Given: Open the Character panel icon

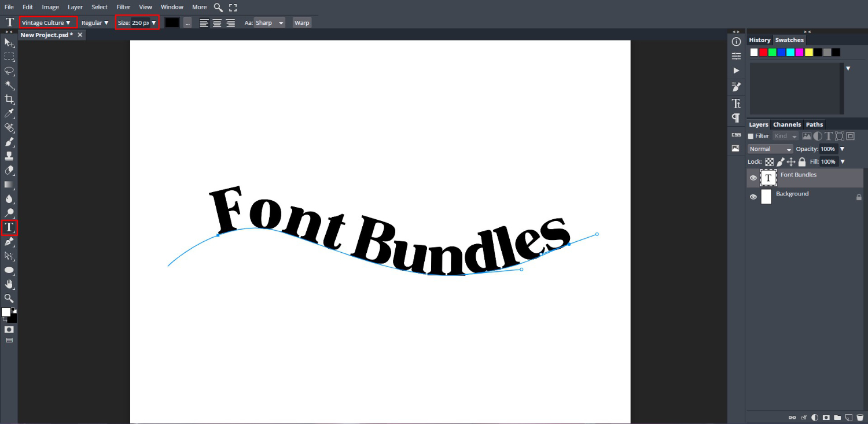Looking at the screenshot, I should [736, 104].
